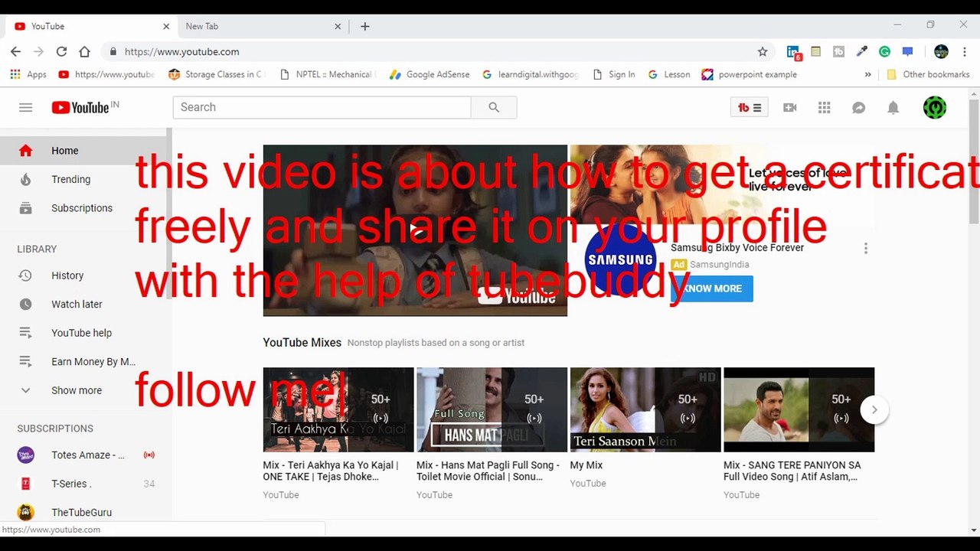Open the Storage Classes in C bookmark

pos(216,74)
